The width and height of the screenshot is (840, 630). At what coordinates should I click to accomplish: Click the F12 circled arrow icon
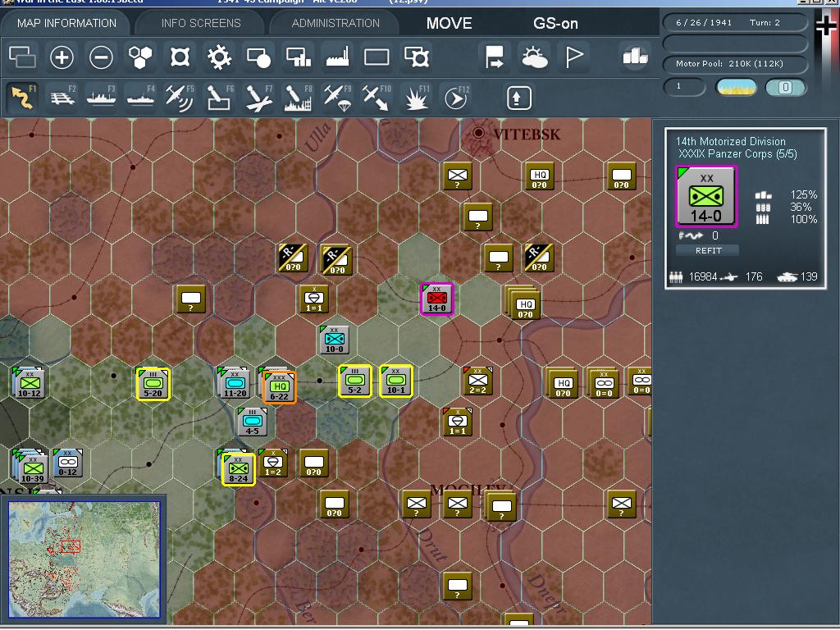click(x=456, y=98)
